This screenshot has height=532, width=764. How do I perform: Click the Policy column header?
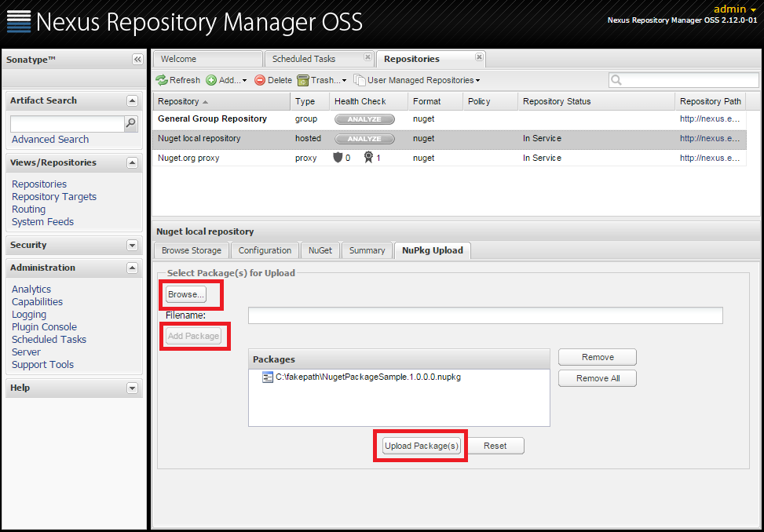491,101
